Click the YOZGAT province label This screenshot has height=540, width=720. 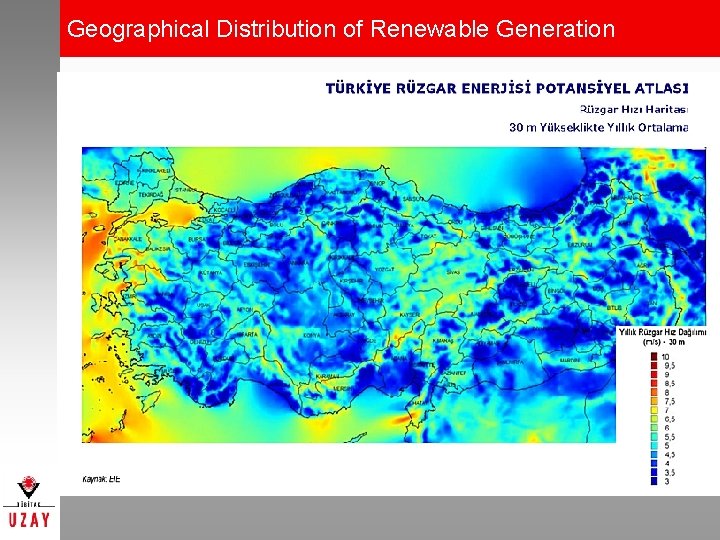pyautogui.click(x=385, y=270)
